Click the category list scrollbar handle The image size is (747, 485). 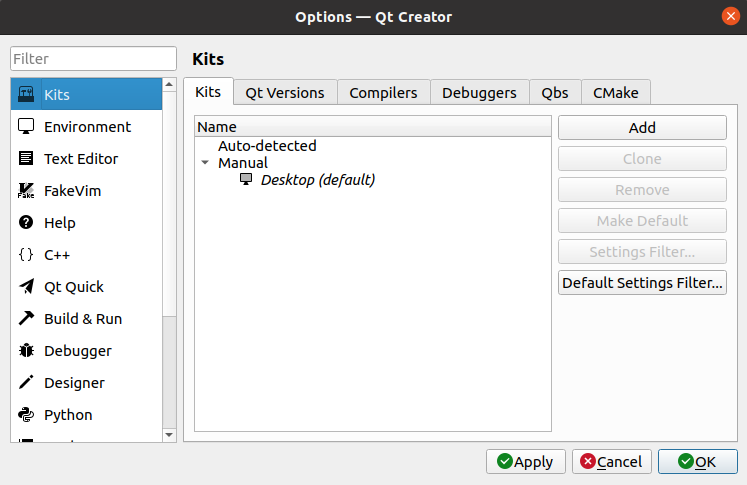pos(169,203)
